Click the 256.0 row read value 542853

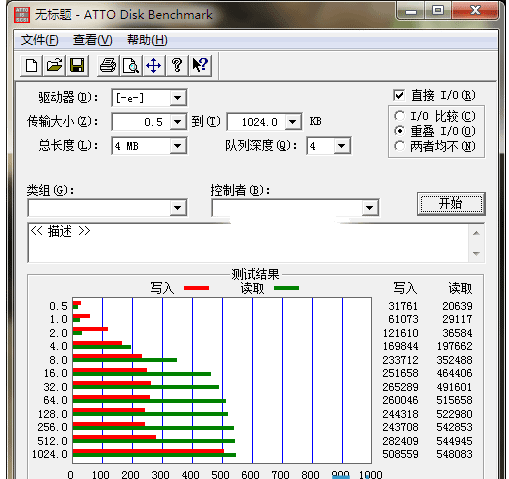(x=454, y=427)
